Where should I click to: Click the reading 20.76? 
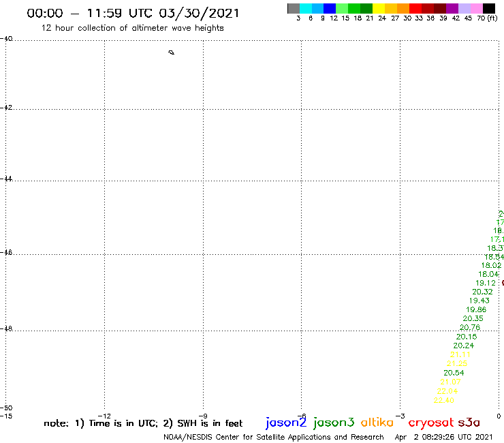470,328
